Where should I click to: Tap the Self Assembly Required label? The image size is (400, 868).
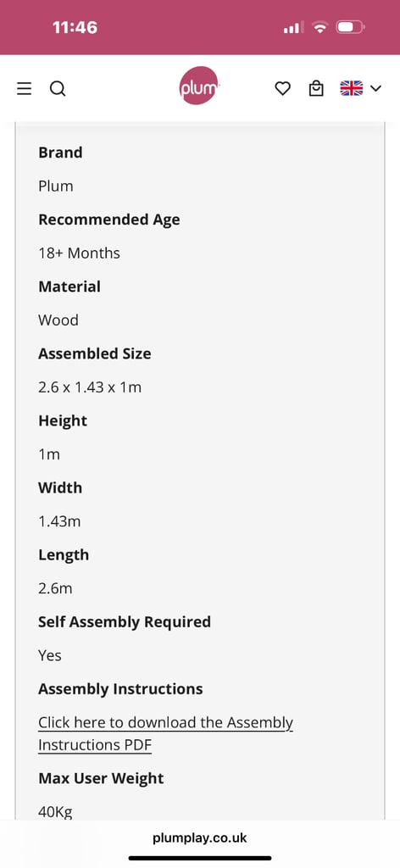[x=125, y=622]
